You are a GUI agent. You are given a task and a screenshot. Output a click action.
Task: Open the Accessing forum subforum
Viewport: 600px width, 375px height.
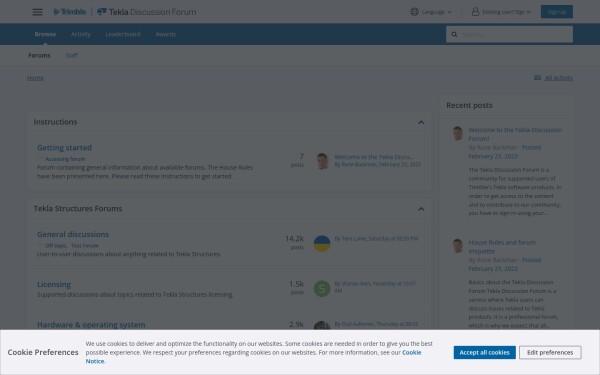[65, 159]
